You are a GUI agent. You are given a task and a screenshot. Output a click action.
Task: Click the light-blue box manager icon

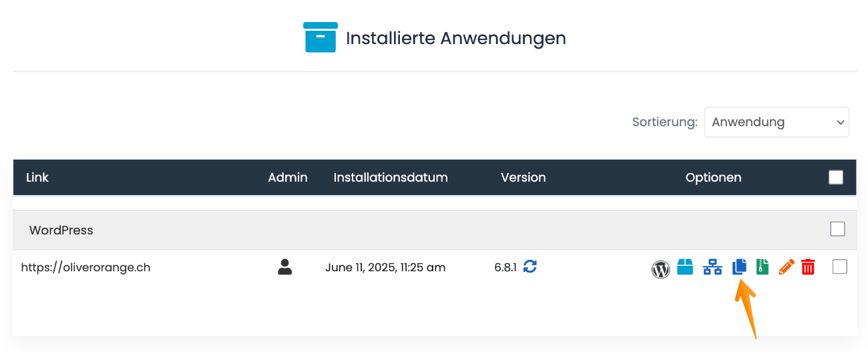[685, 267]
